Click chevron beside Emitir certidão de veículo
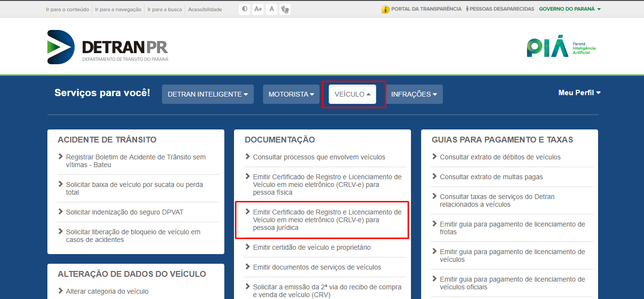The width and height of the screenshot is (644, 299). point(248,247)
